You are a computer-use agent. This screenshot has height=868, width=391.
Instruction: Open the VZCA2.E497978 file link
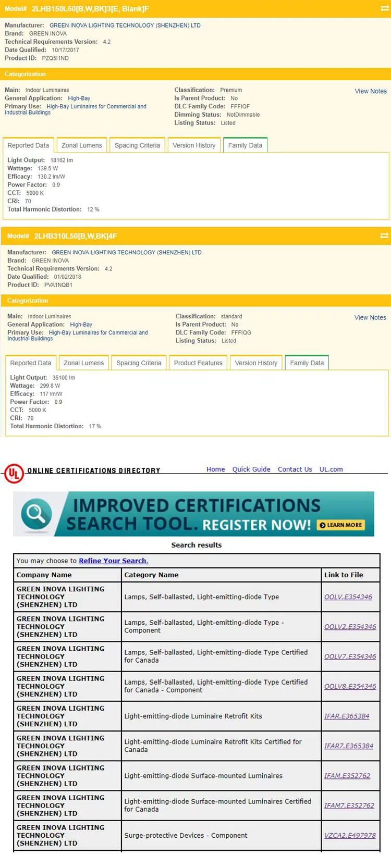(350, 835)
